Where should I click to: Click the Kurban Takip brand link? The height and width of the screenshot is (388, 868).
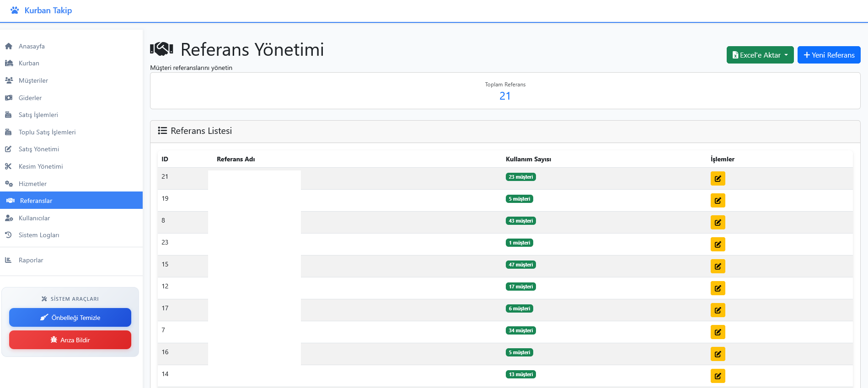coord(48,11)
